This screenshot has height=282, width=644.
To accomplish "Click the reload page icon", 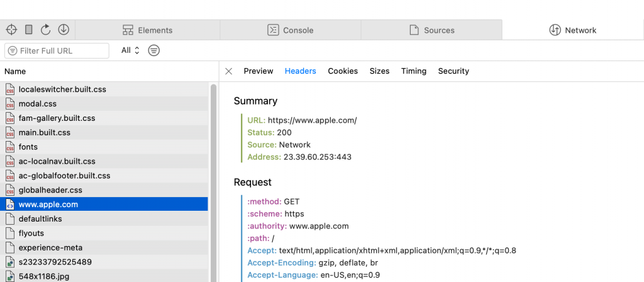I will [x=45, y=30].
